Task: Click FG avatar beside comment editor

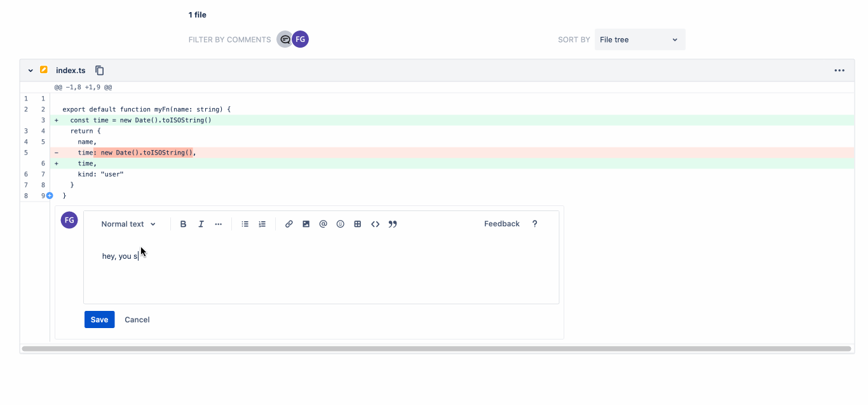Action: point(69,220)
